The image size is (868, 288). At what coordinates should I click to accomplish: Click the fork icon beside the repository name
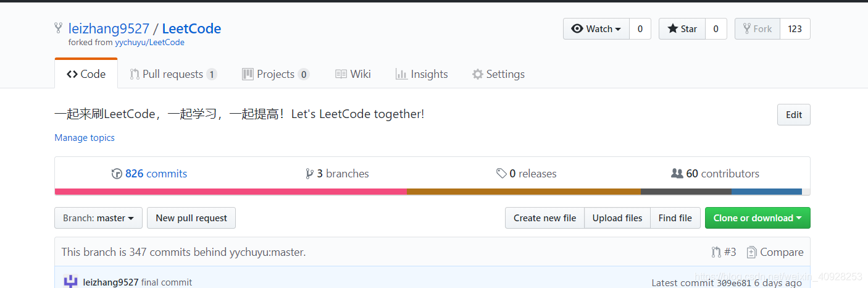coord(58,28)
